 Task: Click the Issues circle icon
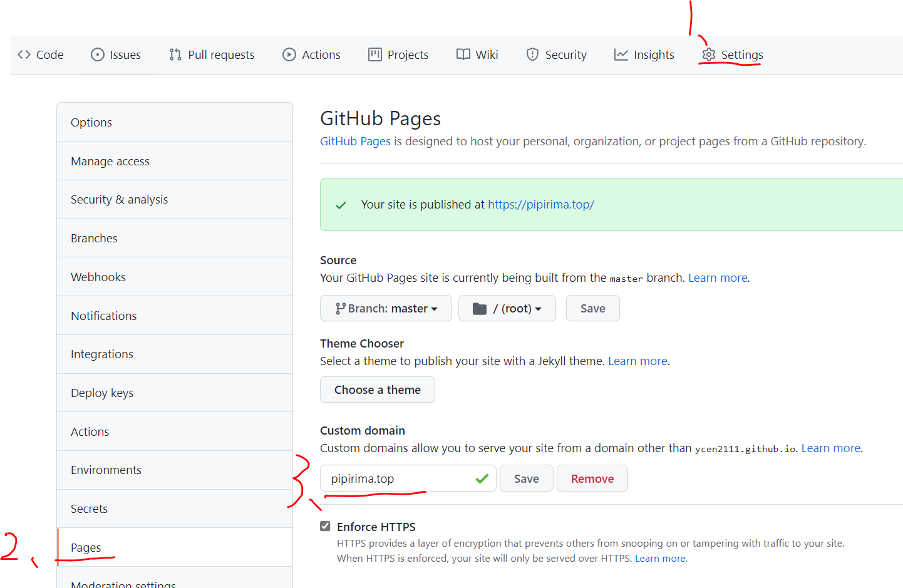click(x=98, y=55)
